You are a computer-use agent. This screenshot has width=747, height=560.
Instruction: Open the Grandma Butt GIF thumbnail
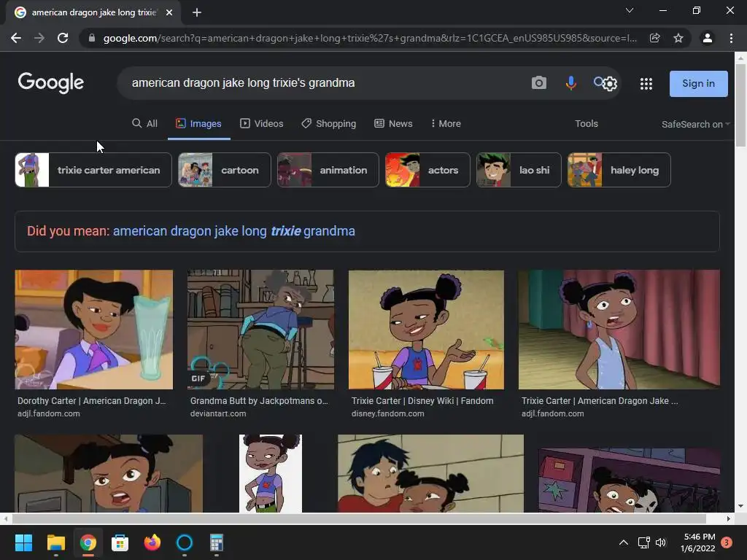click(x=260, y=330)
